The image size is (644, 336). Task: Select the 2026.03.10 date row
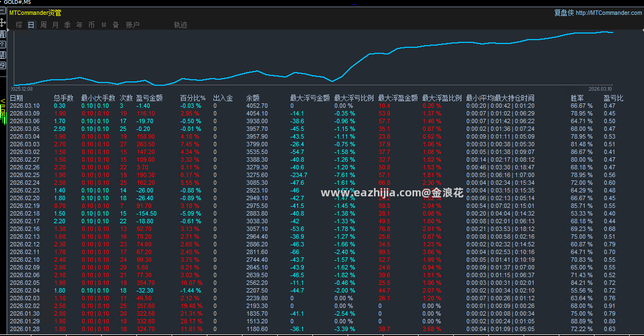[25, 106]
